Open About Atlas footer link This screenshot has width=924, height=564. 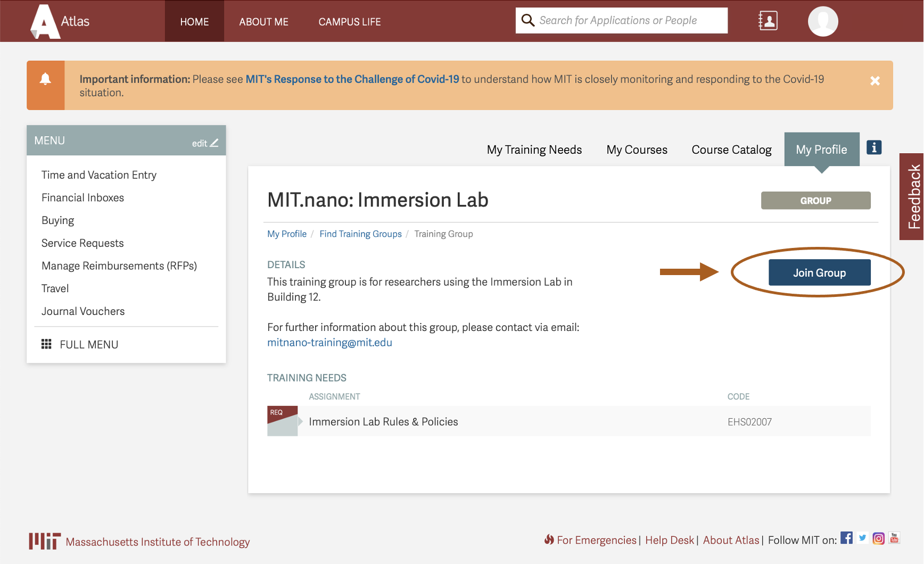[x=731, y=540]
